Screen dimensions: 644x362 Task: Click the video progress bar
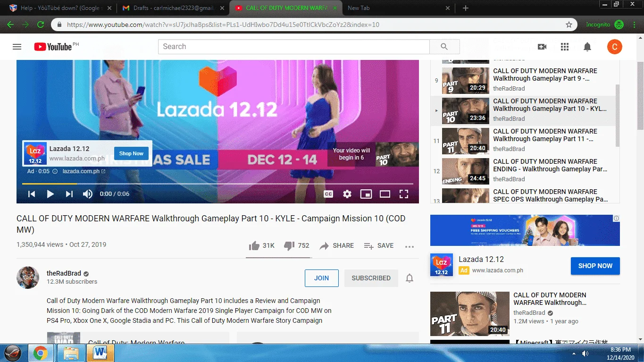tap(217, 184)
